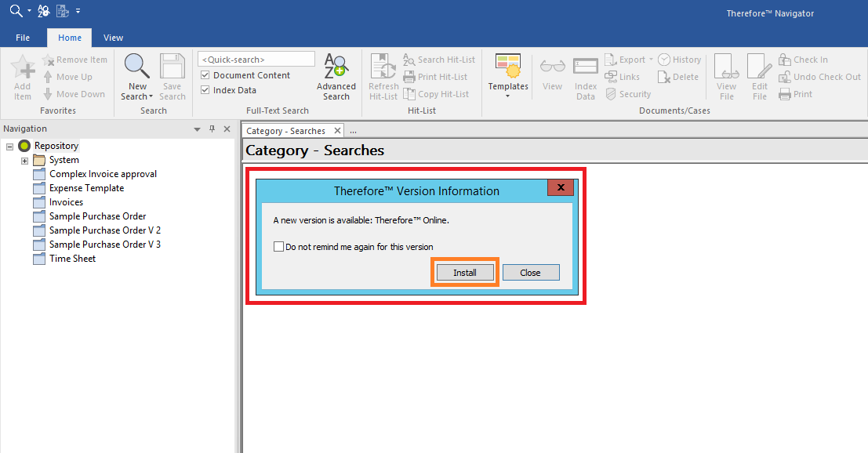Toggle the Document Content checkbox

[x=205, y=75]
